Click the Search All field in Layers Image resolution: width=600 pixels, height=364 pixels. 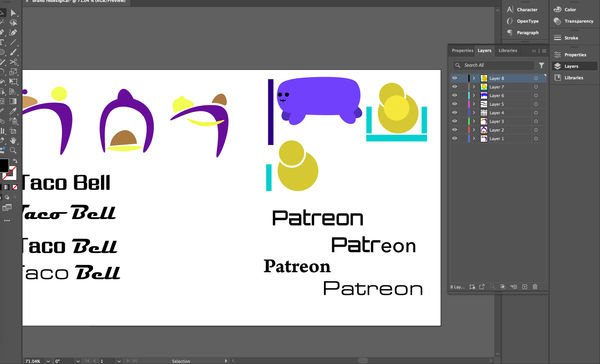click(494, 65)
